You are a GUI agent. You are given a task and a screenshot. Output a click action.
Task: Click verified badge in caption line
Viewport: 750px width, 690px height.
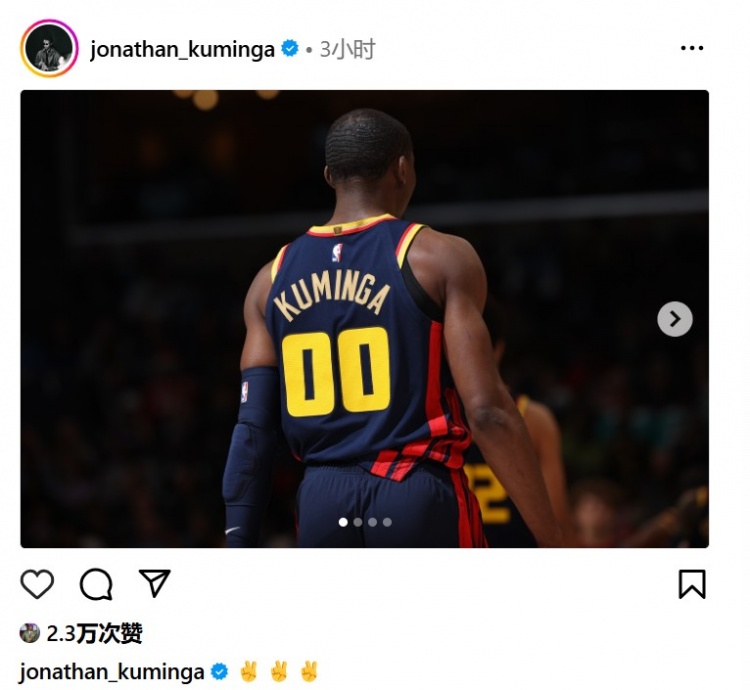coord(220,671)
